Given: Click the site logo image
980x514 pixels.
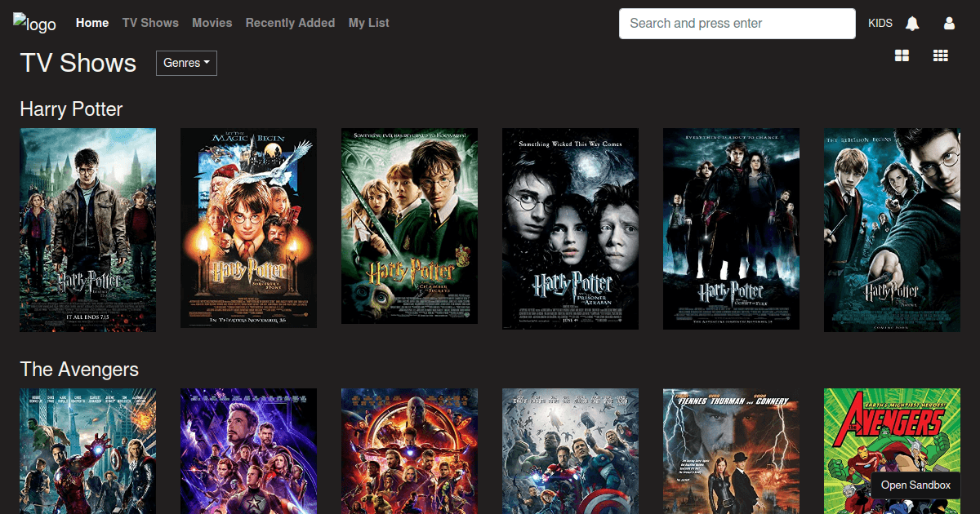Looking at the screenshot, I should tap(35, 24).
